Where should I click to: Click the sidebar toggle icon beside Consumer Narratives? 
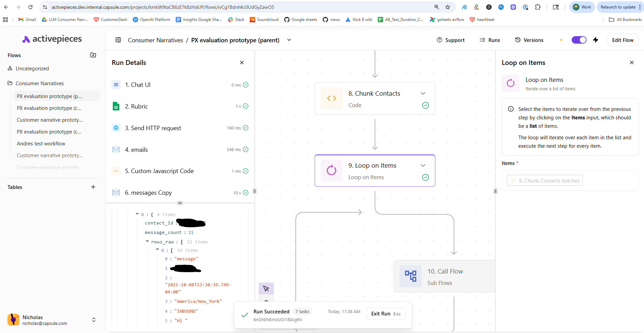118,40
